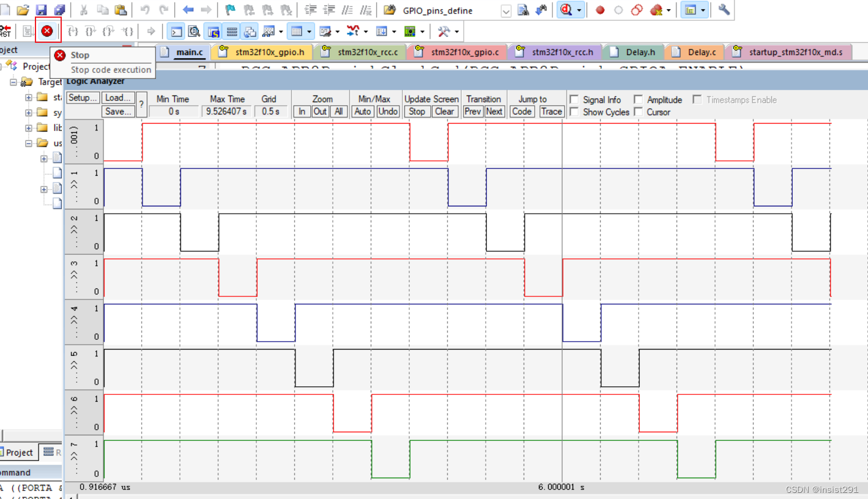Click the Start/Stop Debug Session icon
The height and width of the screenshot is (499, 868).
566,10
